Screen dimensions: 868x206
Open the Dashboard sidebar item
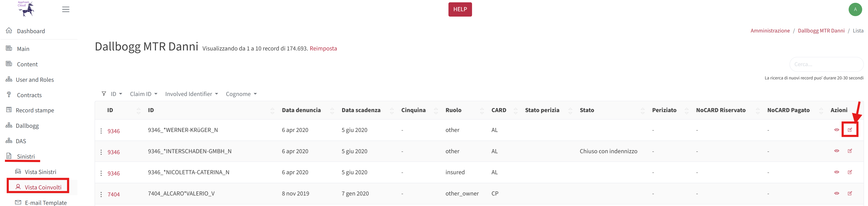31,31
